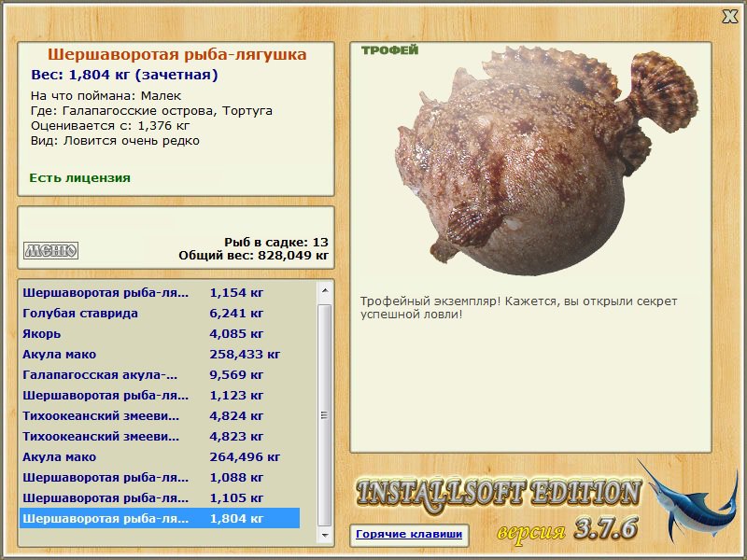The image size is (747, 560).
Task: Open the Горячие клавиши link
Action: pos(409,534)
